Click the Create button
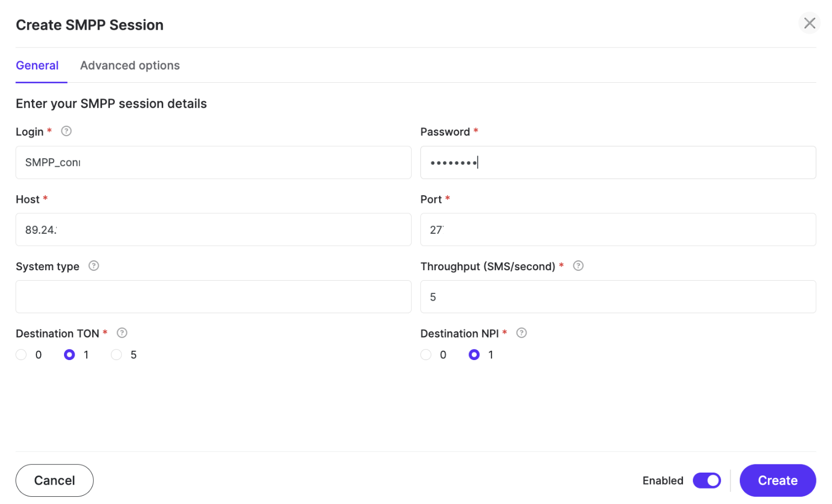 click(x=777, y=480)
